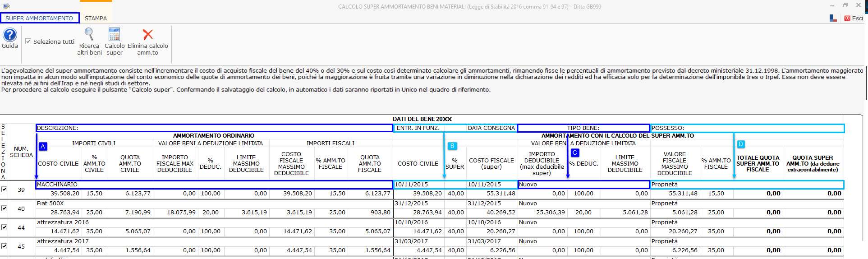Screen dimensions: 868x259
Task: Click the DESCRIZIONE header field
Action: click(214, 128)
